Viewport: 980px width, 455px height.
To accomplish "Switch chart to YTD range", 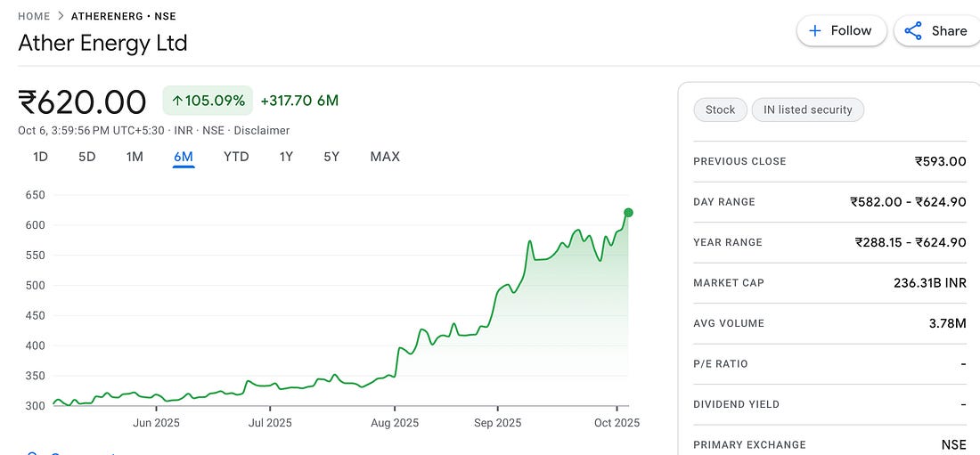I will point(236,157).
